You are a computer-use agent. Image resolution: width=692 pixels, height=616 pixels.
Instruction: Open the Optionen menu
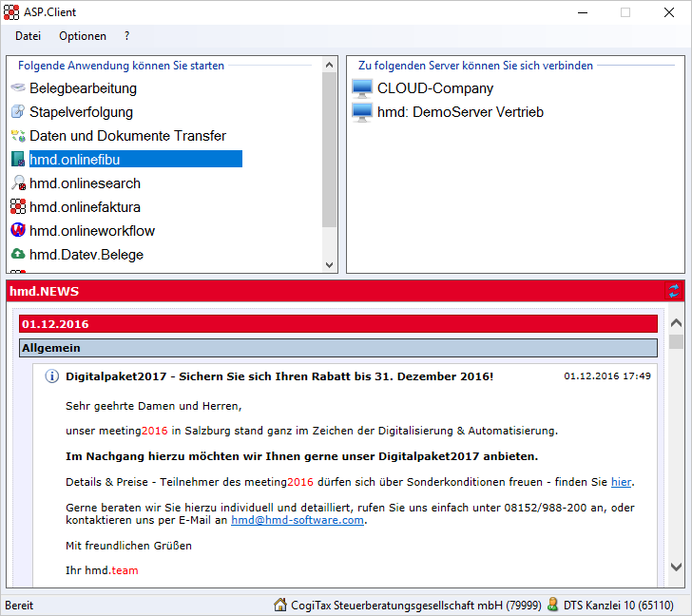[83, 36]
